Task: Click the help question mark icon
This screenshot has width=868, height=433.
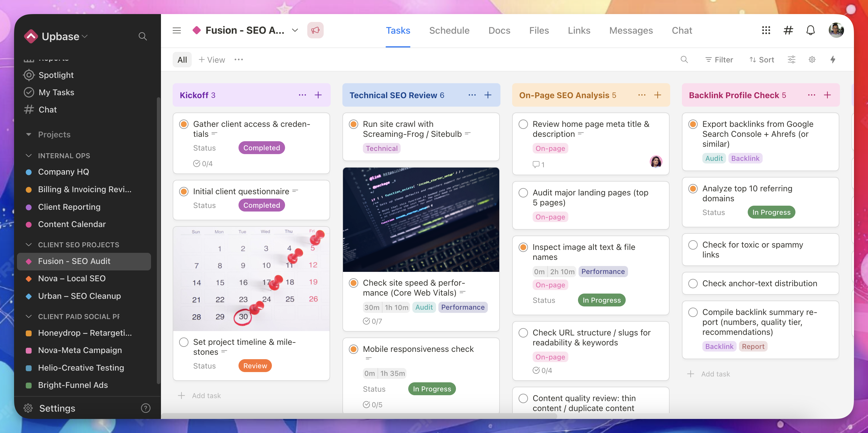Action: tap(145, 408)
